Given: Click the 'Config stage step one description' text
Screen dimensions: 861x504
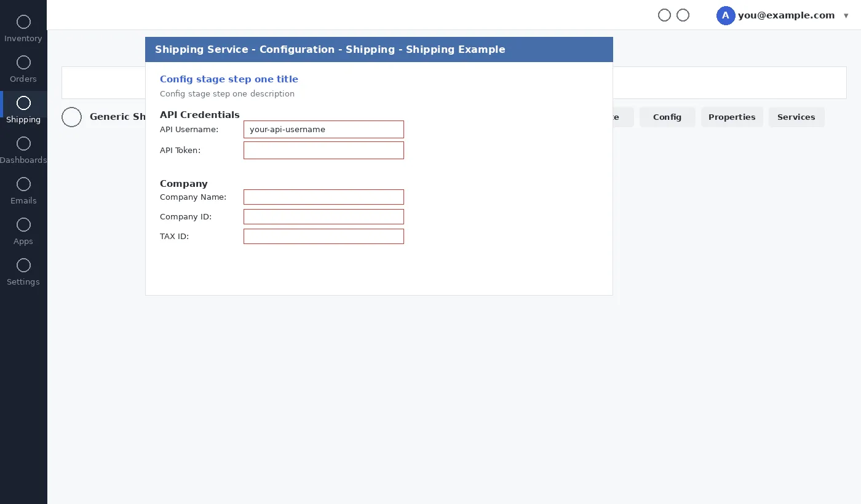Looking at the screenshot, I should coord(227,94).
